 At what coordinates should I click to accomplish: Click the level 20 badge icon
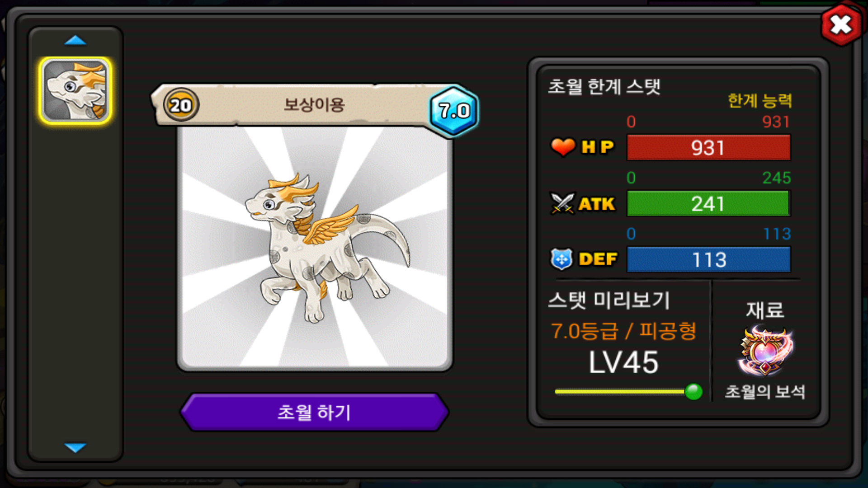pyautogui.click(x=181, y=105)
